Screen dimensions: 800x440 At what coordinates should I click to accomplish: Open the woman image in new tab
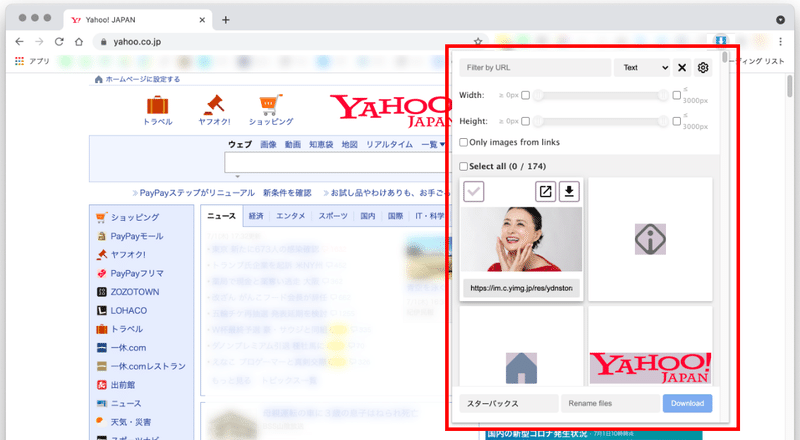[545, 191]
